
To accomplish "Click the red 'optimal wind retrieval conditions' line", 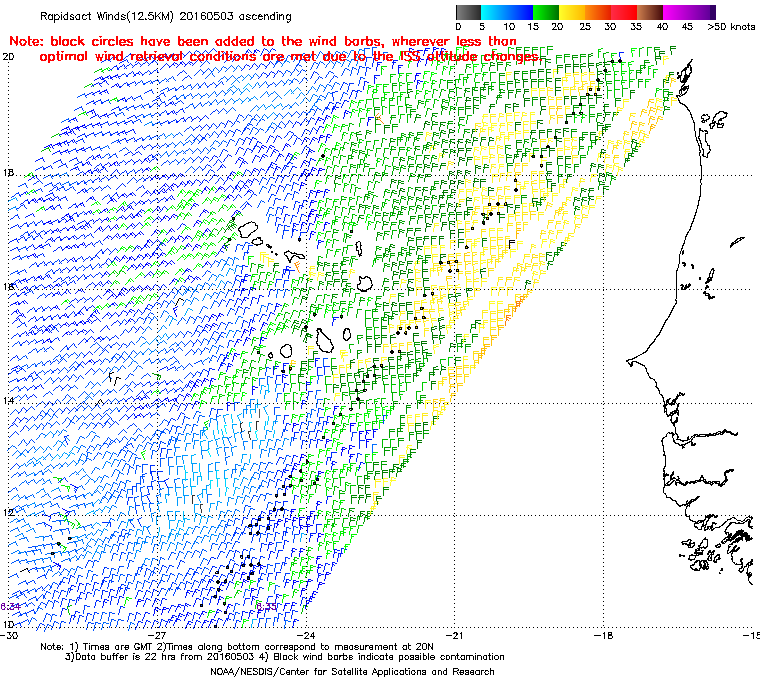I will (x=290, y=57).
